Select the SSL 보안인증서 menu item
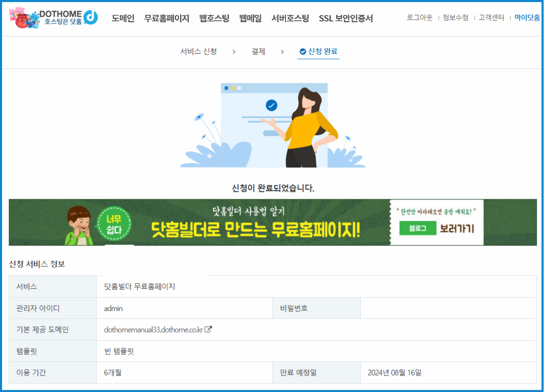Image resolution: width=544 pixels, height=392 pixels. [x=346, y=18]
